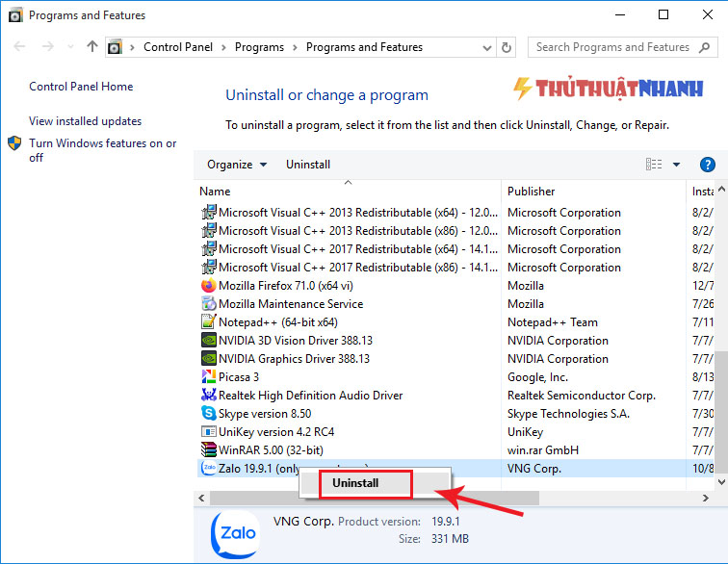
Task: Click the Notepad++ icon
Action: (208, 321)
